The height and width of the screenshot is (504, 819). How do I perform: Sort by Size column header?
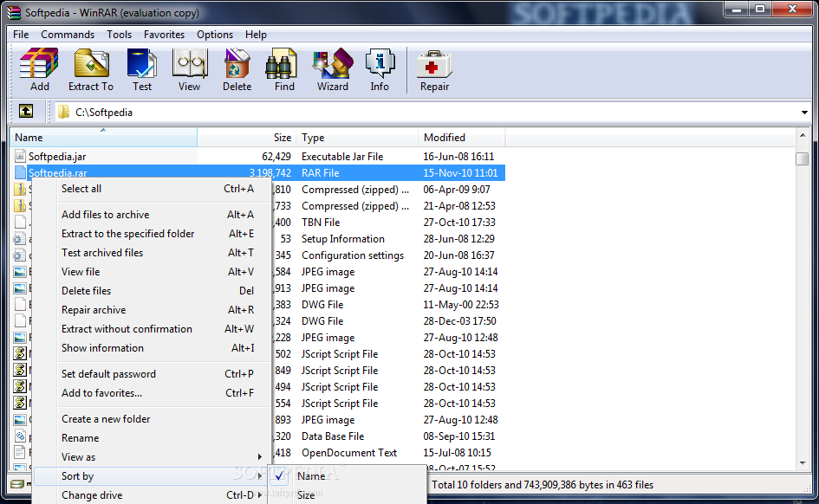246,137
